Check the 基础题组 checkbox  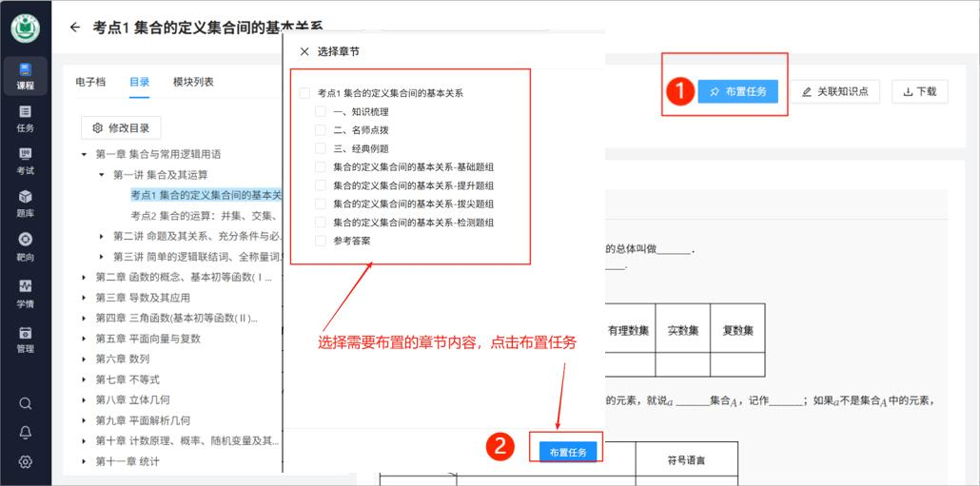[321, 167]
